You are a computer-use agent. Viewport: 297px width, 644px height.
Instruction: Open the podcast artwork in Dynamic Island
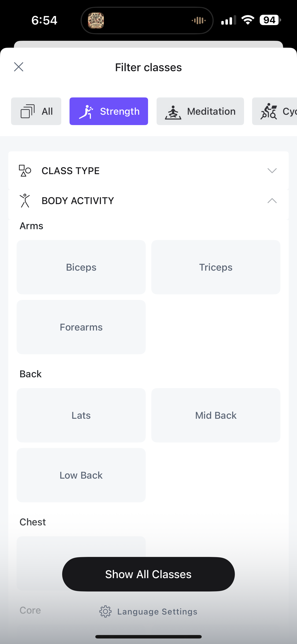[x=96, y=20]
